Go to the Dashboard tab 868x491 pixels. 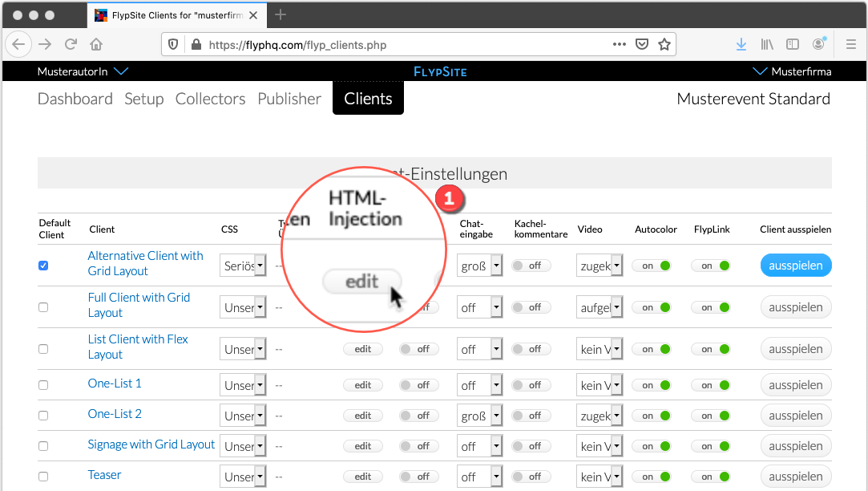(x=75, y=99)
